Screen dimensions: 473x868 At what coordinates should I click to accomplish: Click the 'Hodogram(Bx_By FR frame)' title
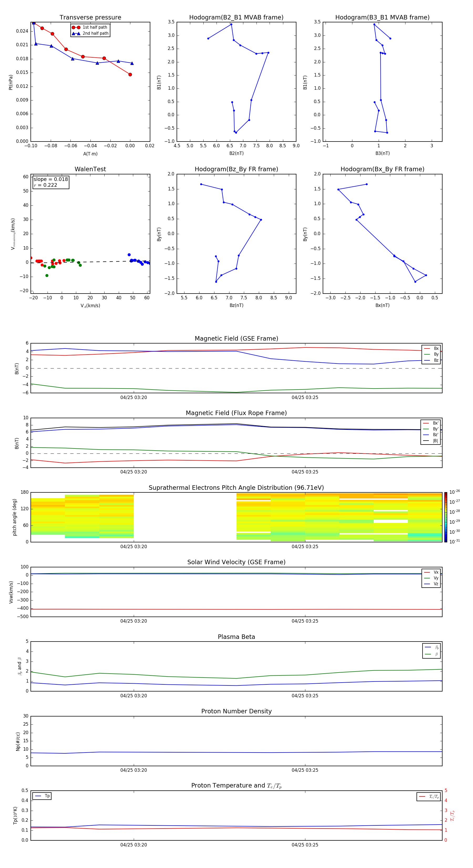[382, 169]
